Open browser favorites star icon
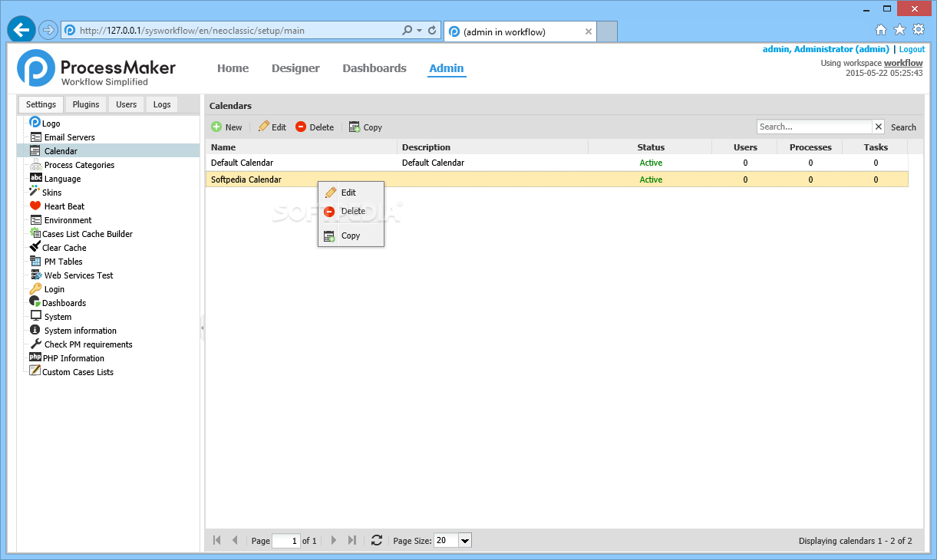Viewport: 937px width, 560px height. [x=899, y=30]
